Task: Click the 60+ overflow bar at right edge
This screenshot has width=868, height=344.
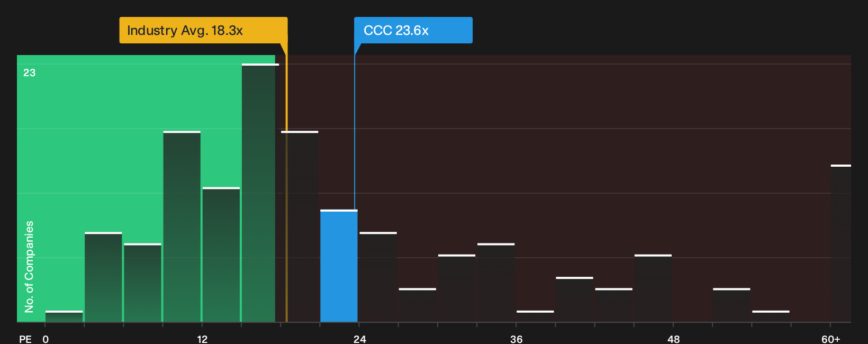Action: pyautogui.click(x=840, y=244)
